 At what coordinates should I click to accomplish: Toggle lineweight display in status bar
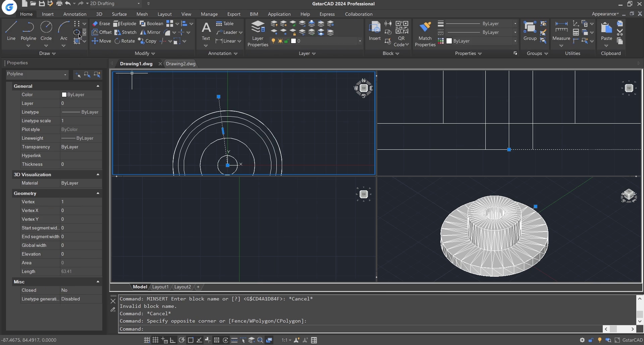(x=234, y=340)
